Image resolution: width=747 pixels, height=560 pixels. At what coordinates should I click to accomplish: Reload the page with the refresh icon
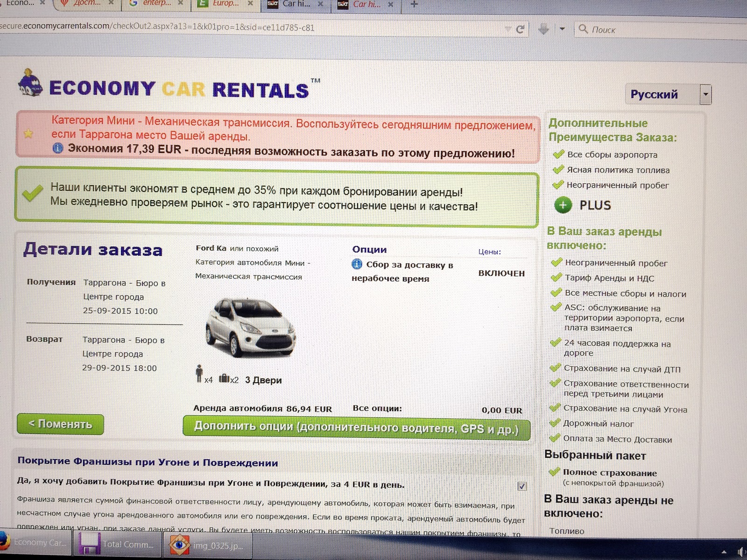(x=520, y=29)
